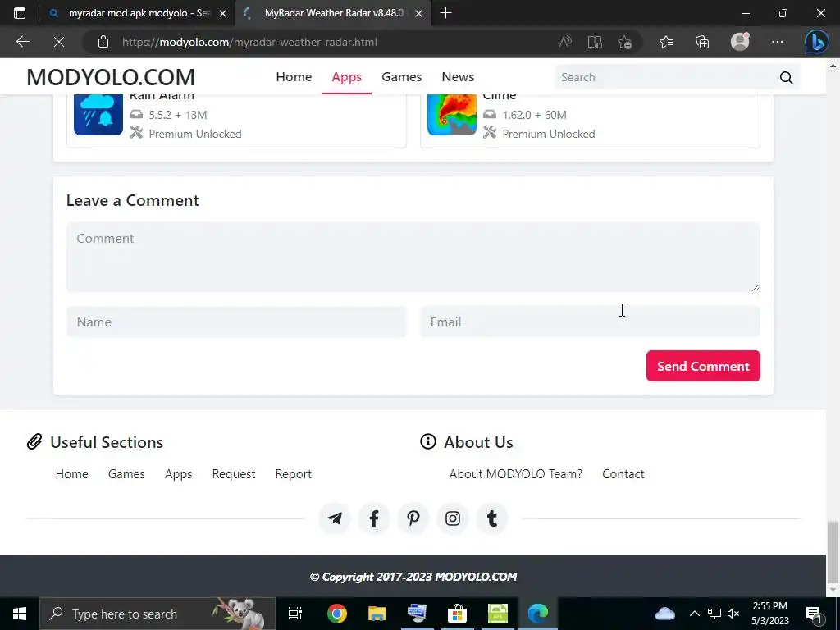Open the Report footer link
Screen dimensions: 840x630
[293, 474]
